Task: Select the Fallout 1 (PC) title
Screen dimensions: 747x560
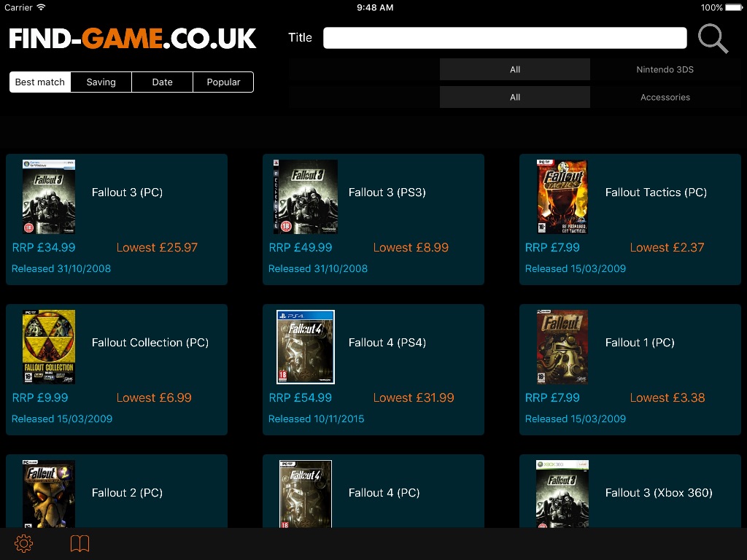Action: (x=640, y=343)
